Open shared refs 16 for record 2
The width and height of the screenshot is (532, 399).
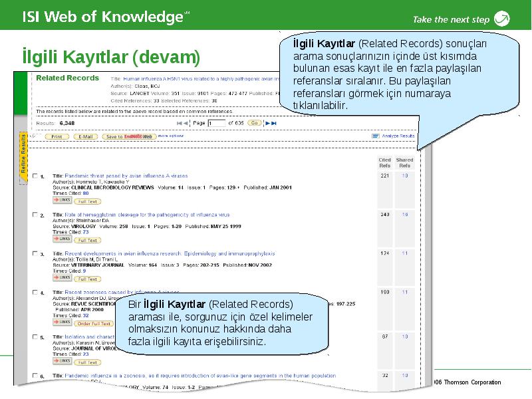pos(405,214)
